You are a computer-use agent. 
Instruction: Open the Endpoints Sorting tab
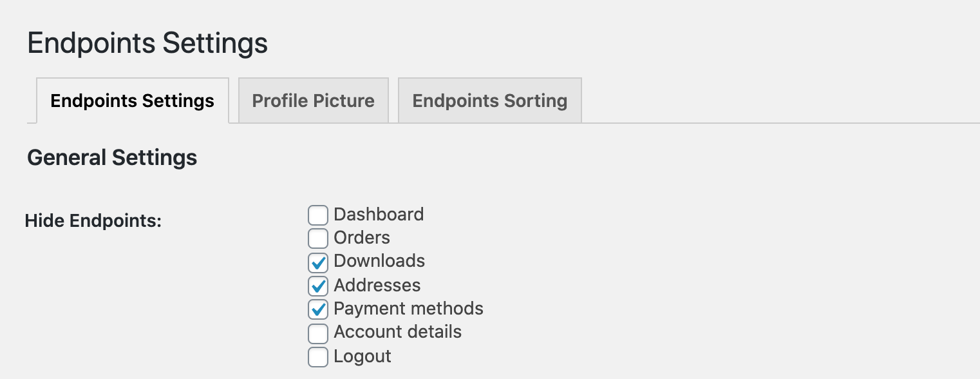(489, 101)
